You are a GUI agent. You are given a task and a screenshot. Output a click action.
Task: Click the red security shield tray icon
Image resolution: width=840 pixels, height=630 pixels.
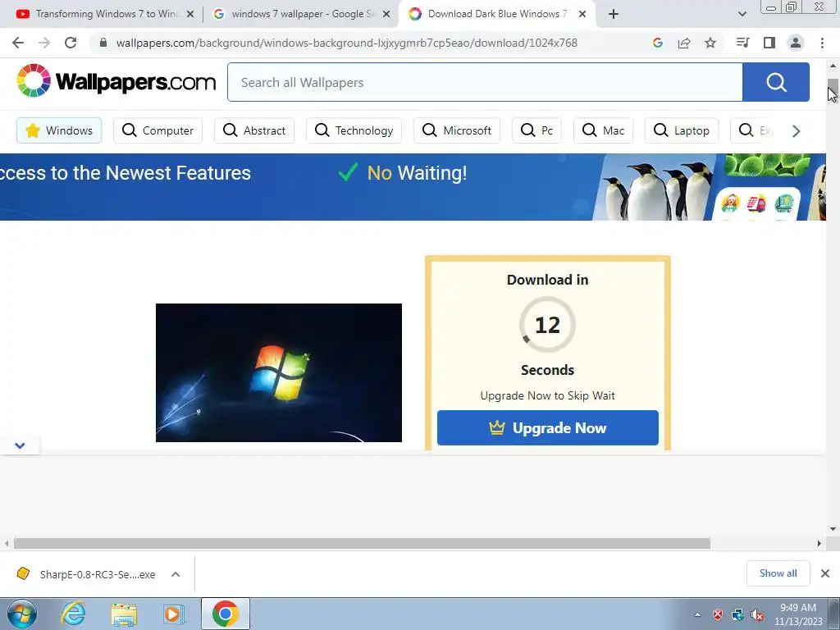718,614
